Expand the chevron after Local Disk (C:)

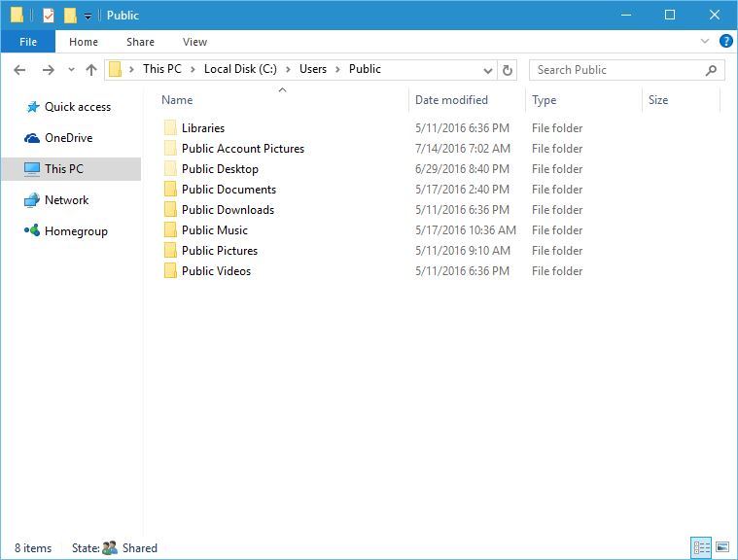[288, 70]
